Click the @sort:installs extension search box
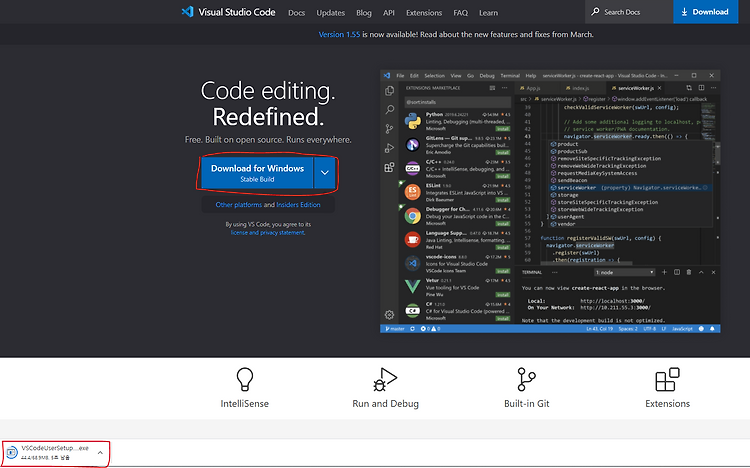 click(x=457, y=102)
